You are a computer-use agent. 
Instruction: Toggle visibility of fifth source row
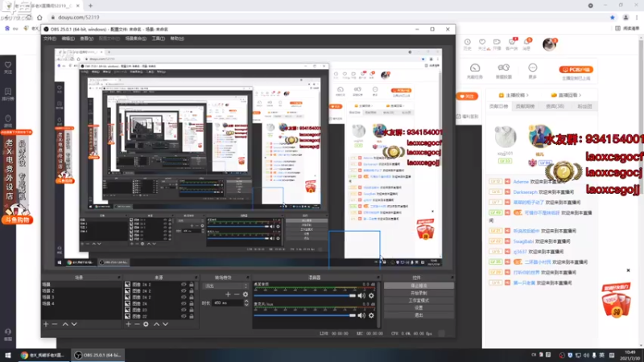tap(184, 310)
